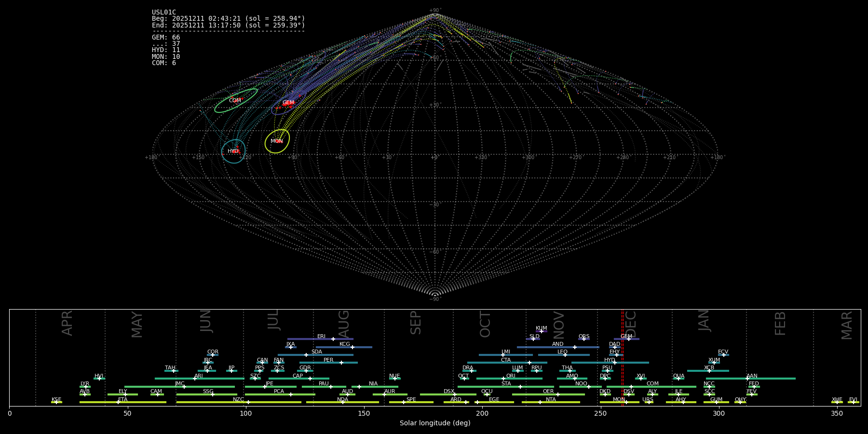Click the 'Solar longitude (deg)' axis title
This screenshot has height=434, width=868.
(x=434, y=423)
